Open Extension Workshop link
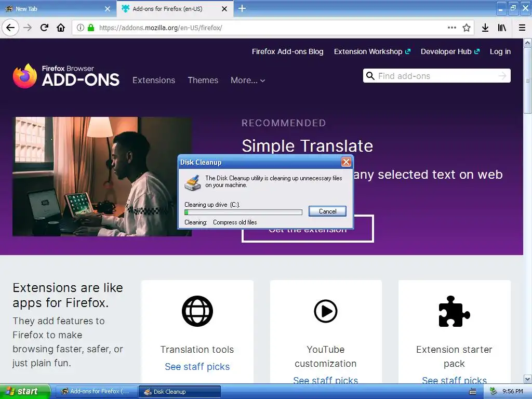532x399 pixels. [x=372, y=51]
